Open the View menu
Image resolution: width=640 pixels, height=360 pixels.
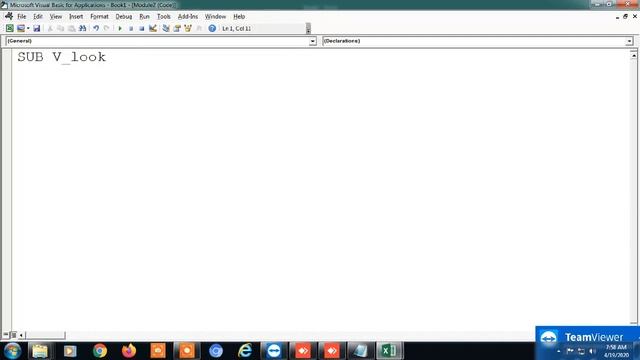coord(56,16)
